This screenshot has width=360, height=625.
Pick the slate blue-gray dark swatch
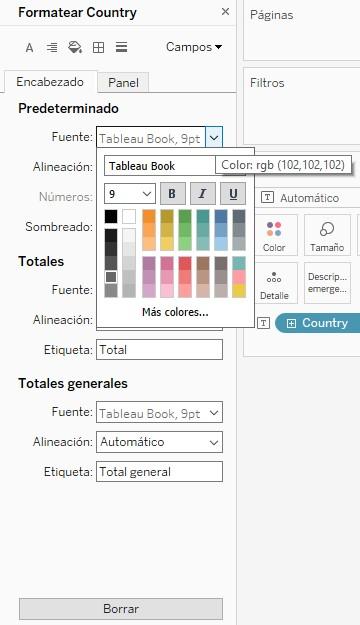point(239,216)
